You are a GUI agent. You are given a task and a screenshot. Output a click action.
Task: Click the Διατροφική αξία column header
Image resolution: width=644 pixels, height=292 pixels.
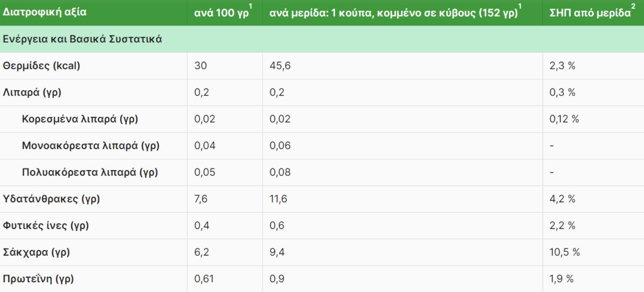(44, 12)
